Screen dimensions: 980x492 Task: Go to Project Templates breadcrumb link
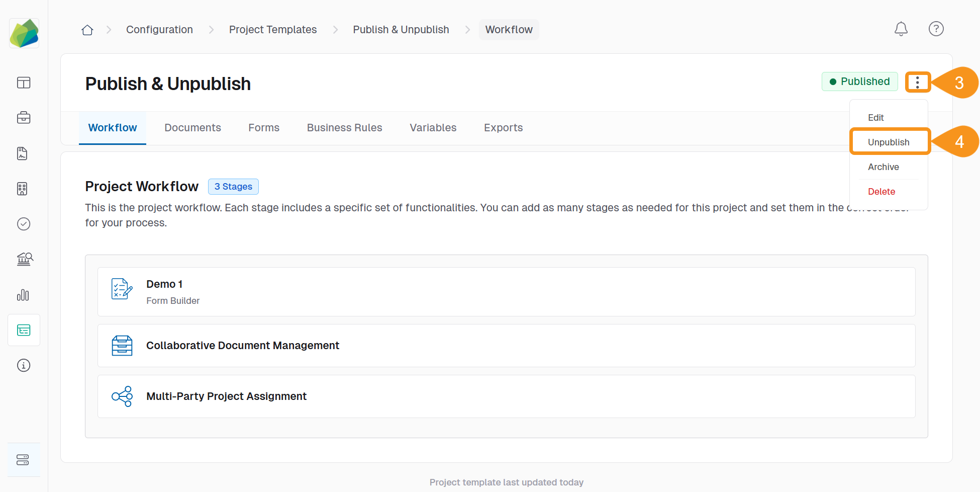[273, 30]
